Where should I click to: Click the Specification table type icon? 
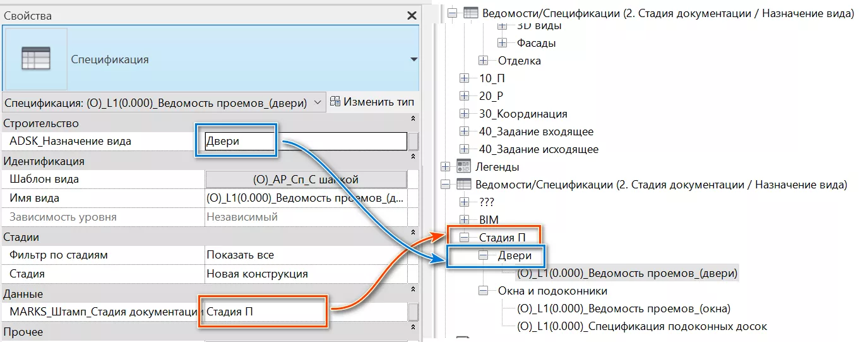tap(36, 59)
